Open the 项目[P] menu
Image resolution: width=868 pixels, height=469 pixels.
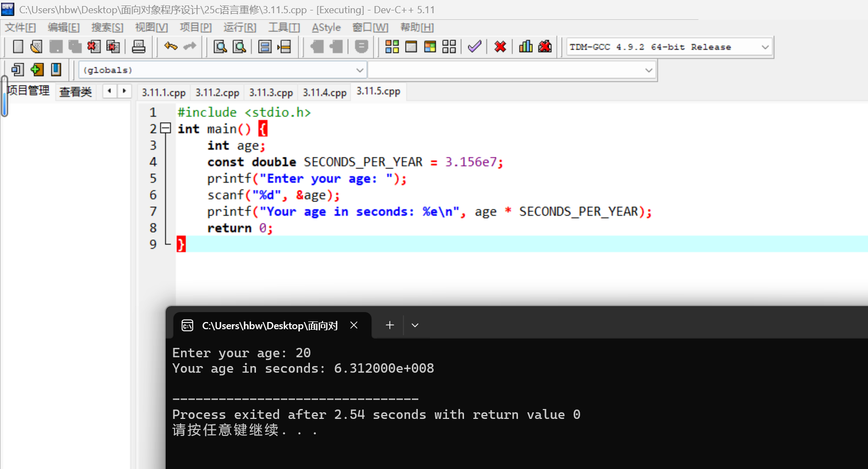195,28
